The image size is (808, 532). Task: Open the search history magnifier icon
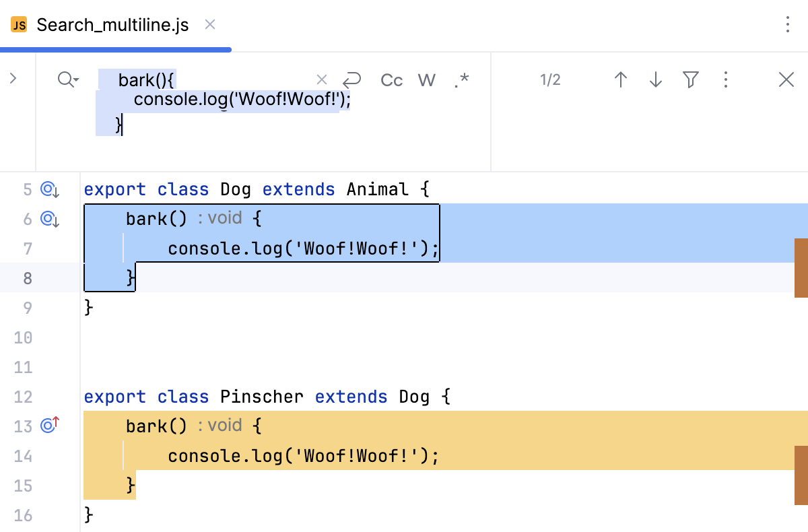point(63,79)
